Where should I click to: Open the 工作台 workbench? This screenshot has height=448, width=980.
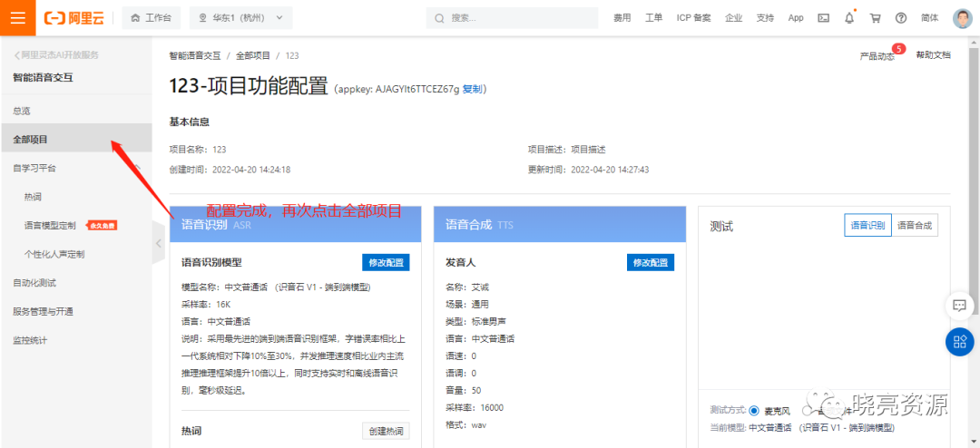(x=150, y=18)
